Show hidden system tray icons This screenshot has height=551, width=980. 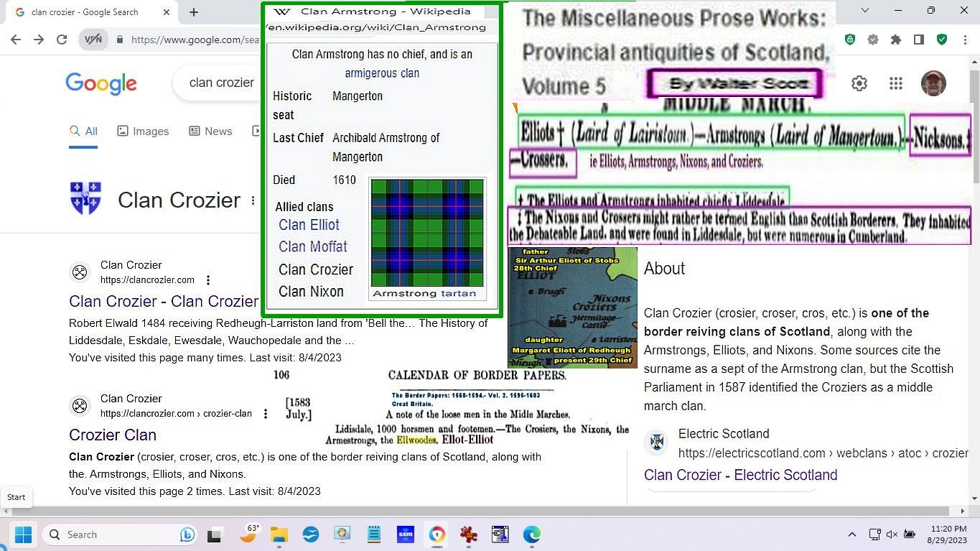click(852, 534)
